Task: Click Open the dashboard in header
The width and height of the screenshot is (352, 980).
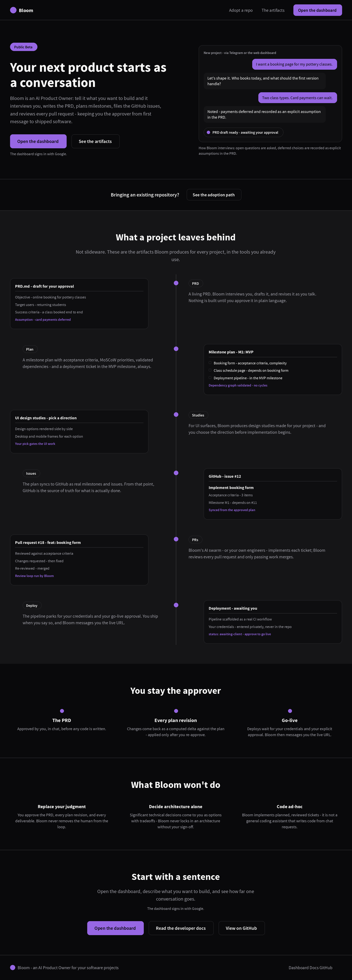Action: [x=317, y=10]
